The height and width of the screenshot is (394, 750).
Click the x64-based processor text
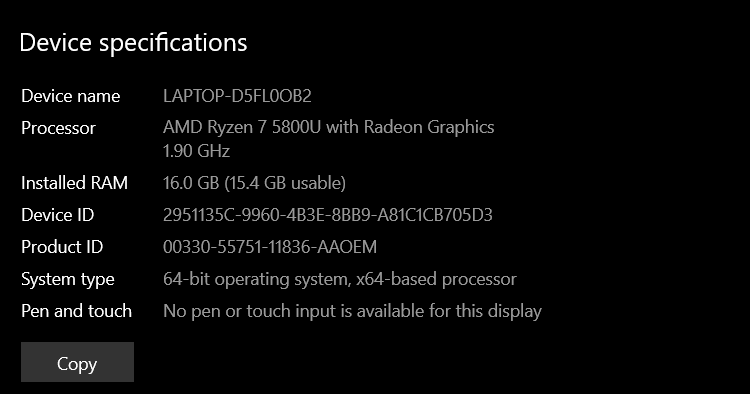(437, 279)
